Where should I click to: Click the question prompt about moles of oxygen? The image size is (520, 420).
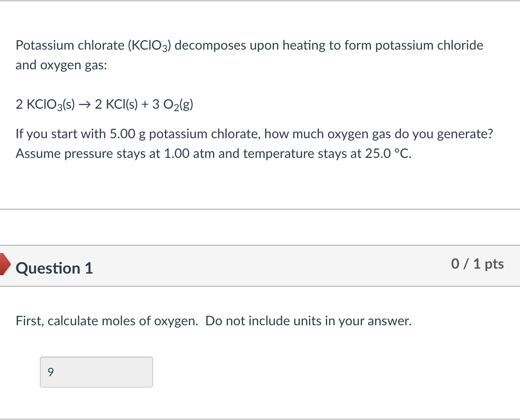[x=213, y=321]
